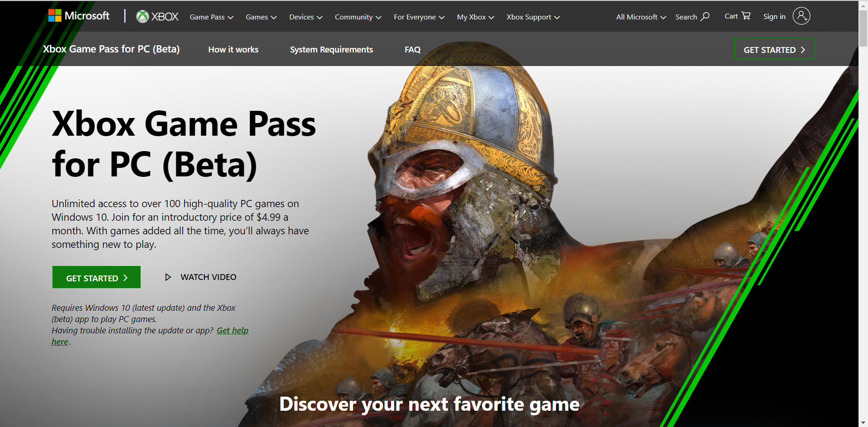
Task: Click the green Get Started hero button
Action: (x=96, y=277)
